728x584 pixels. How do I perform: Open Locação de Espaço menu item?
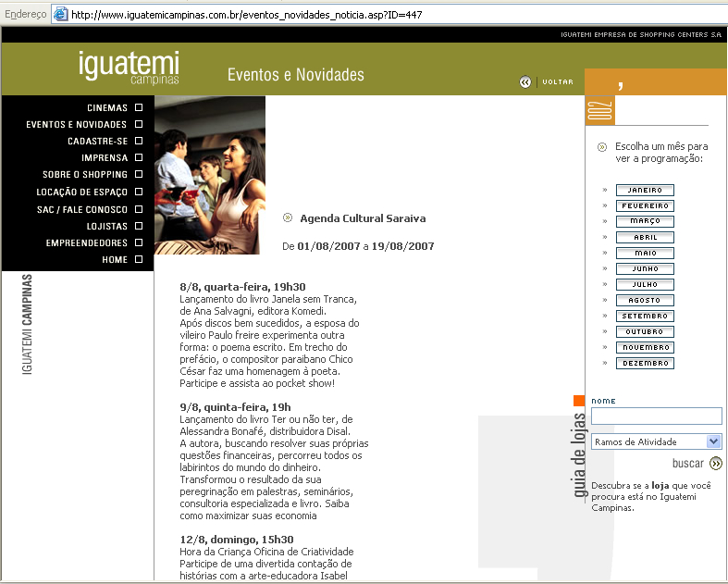(81, 193)
